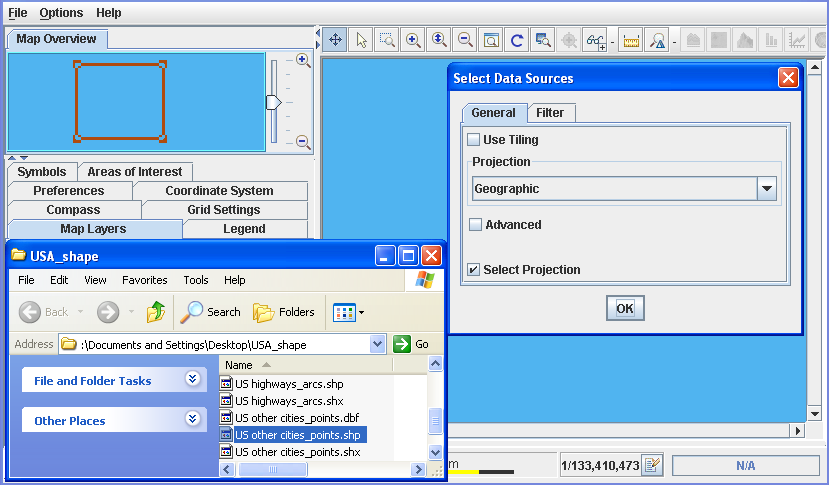
Task: Click the binoculars find tool
Action: coord(597,40)
